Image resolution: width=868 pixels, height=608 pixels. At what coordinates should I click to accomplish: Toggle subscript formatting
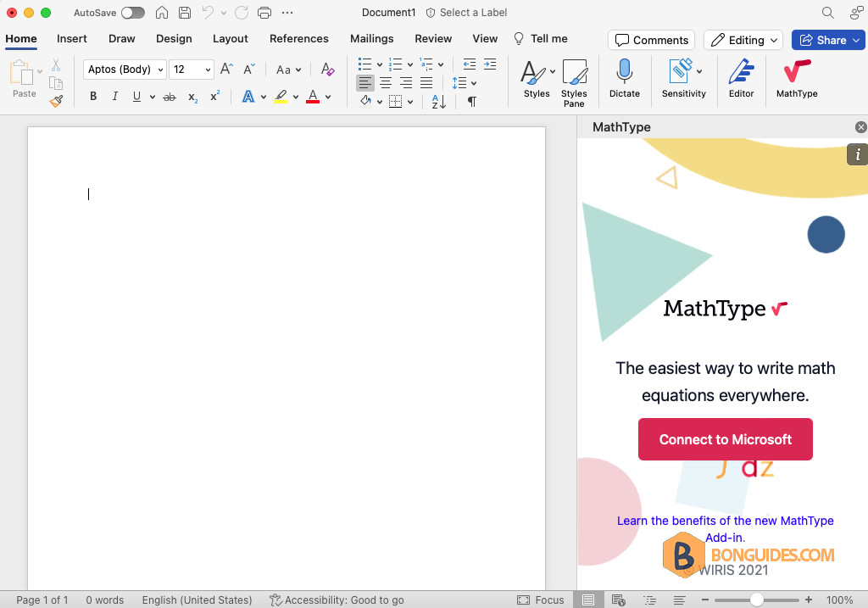[x=192, y=97]
